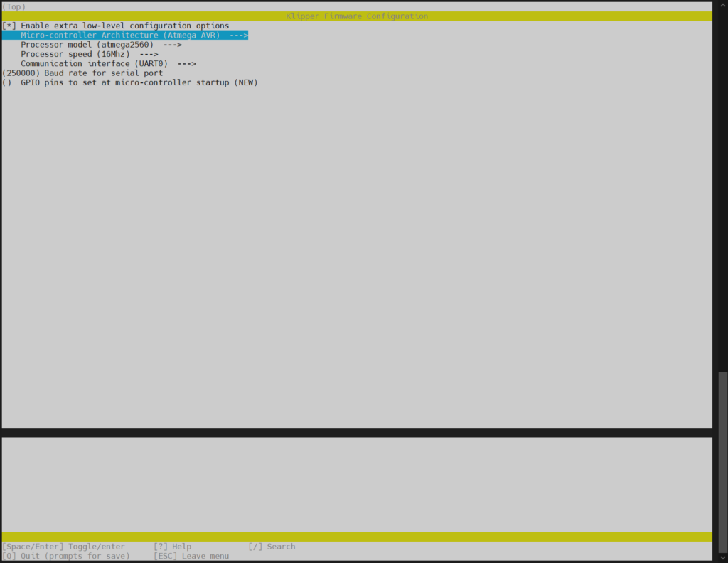Open Processor speed (16Mhz) submenu
728x563 pixels.
pos(89,54)
